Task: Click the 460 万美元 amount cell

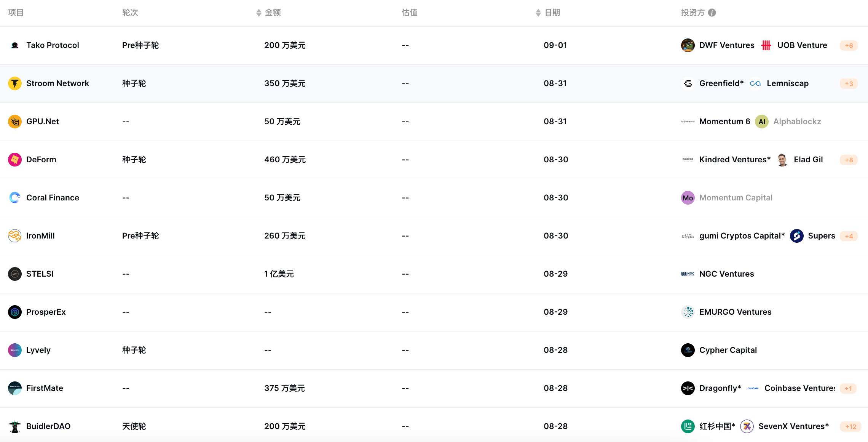Action: [285, 160]
